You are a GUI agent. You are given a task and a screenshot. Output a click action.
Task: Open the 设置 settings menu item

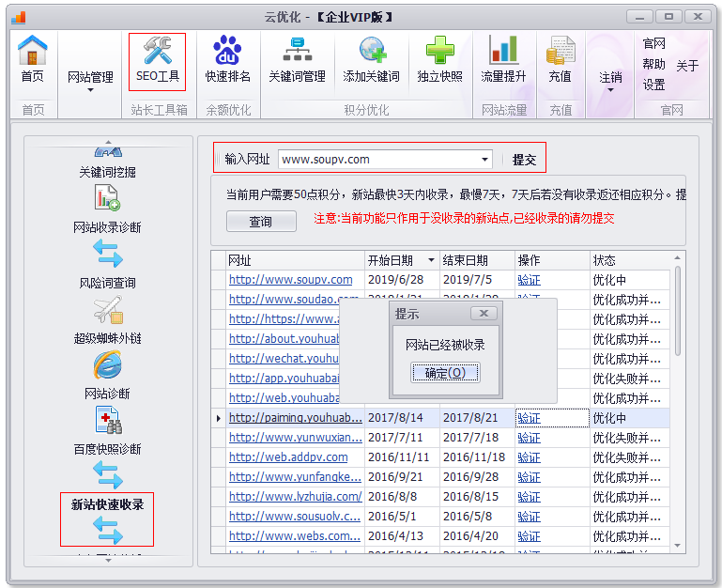click(x=654, y=85)
